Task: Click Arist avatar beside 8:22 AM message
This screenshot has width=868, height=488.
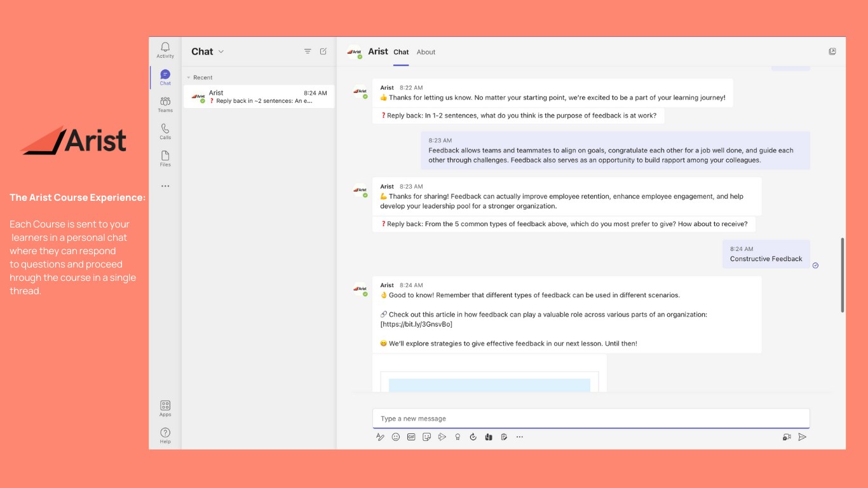Action: (x=360, y=91)
